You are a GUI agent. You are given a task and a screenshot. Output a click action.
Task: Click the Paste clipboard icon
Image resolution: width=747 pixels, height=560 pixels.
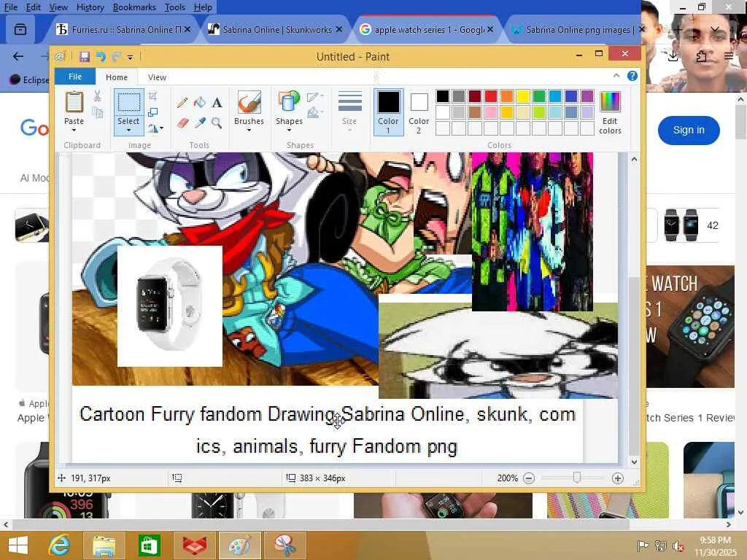tap(74, 102)
